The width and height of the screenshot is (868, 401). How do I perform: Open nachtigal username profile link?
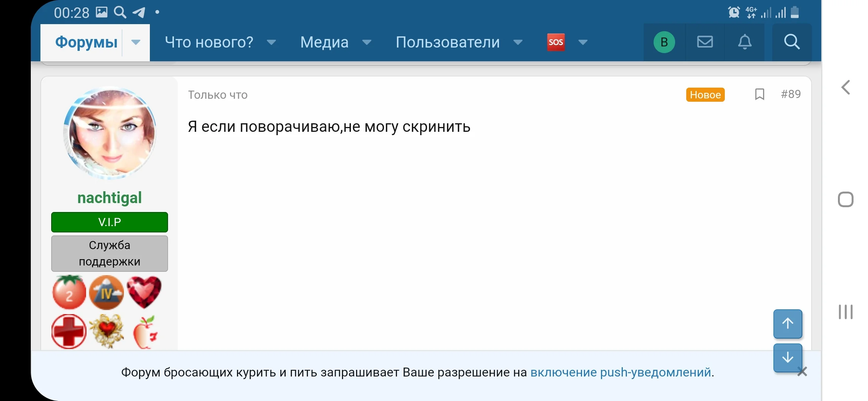pos(109,198)
